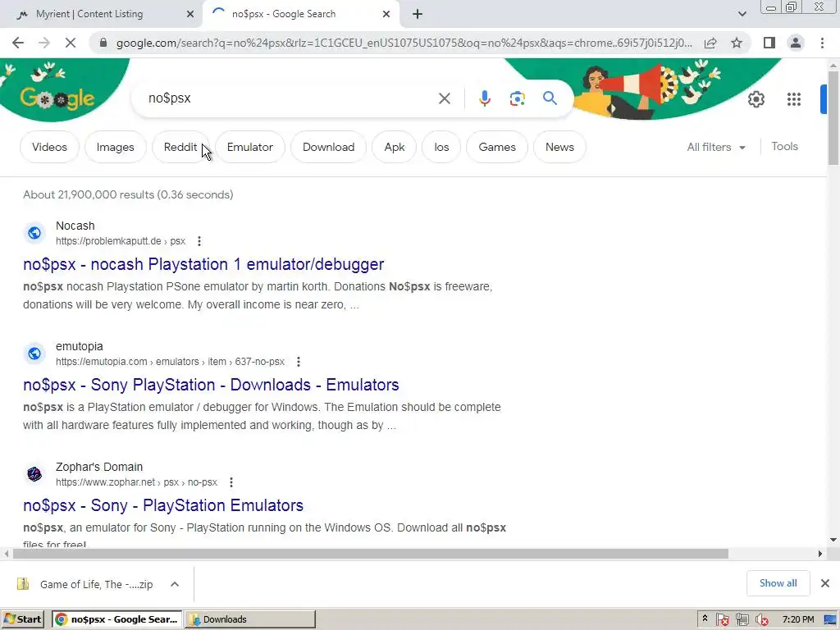Show hidden system tray icons
Viewport: 840px width, 630px height.
point(705,619)
